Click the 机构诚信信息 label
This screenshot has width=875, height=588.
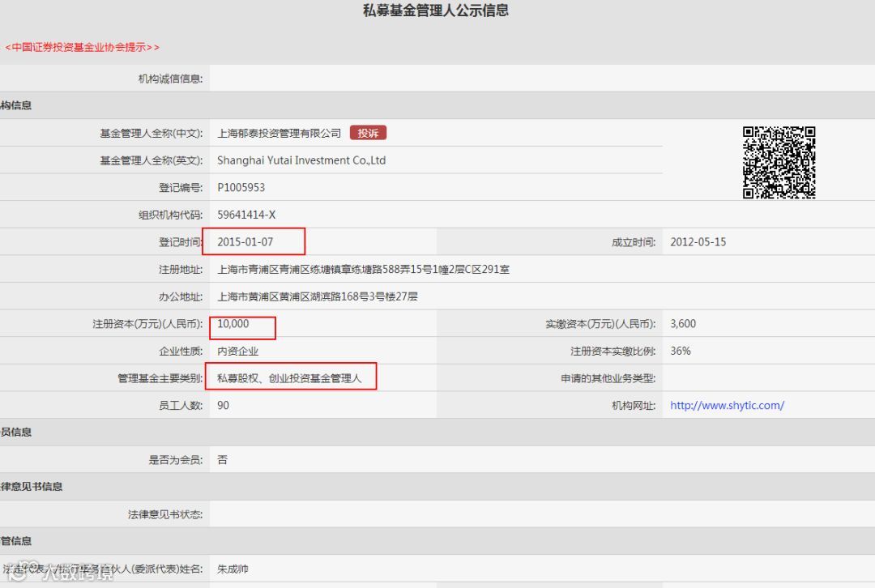170,79
